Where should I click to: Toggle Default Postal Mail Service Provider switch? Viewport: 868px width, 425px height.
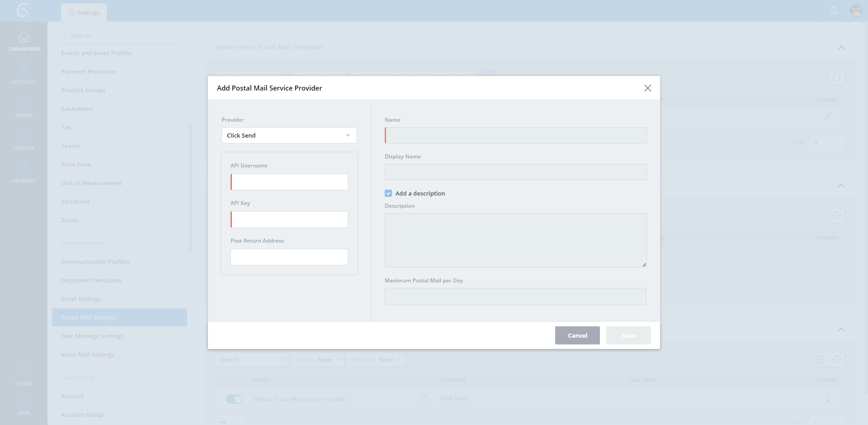pos(234,399)
